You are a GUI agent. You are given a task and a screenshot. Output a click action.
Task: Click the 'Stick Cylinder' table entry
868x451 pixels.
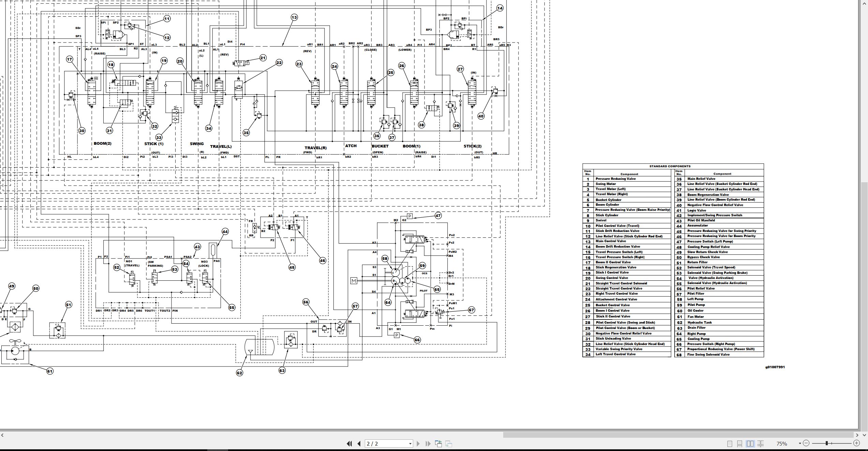tap(607, 215)
